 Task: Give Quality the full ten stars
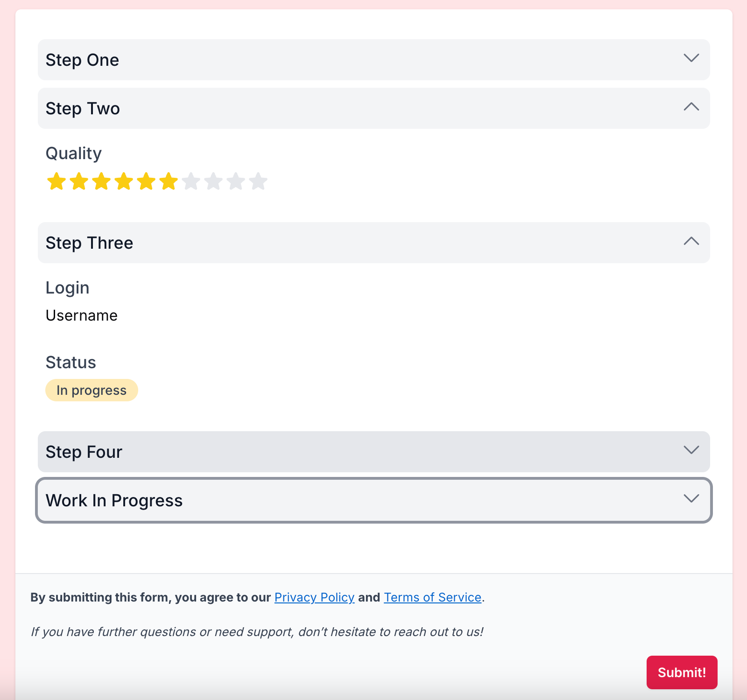point(258,181)
